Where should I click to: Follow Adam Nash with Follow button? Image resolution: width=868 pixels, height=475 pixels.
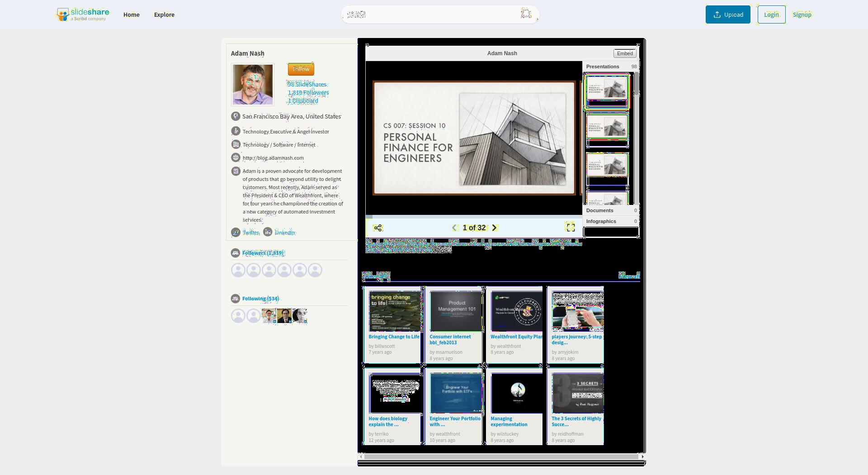301,69
